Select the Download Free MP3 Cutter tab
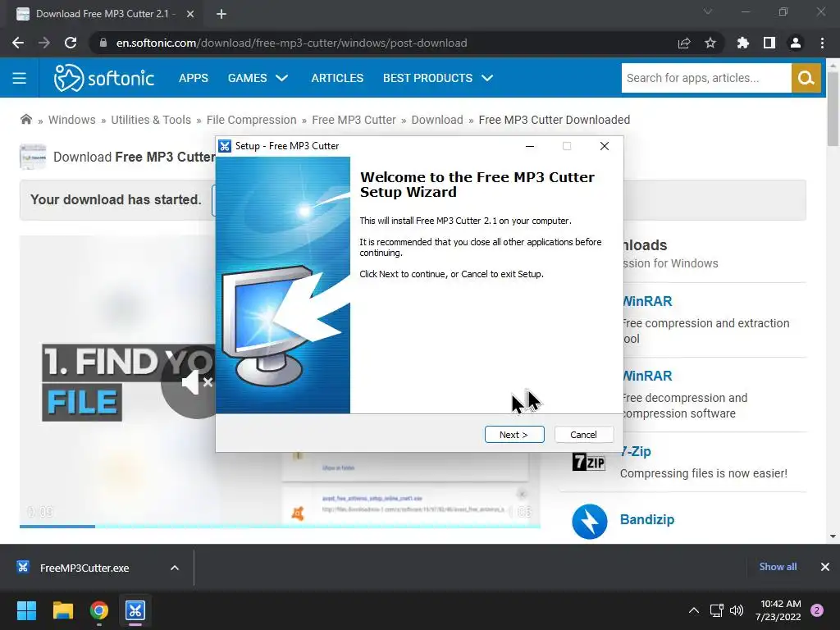 [x=104, y=14]
